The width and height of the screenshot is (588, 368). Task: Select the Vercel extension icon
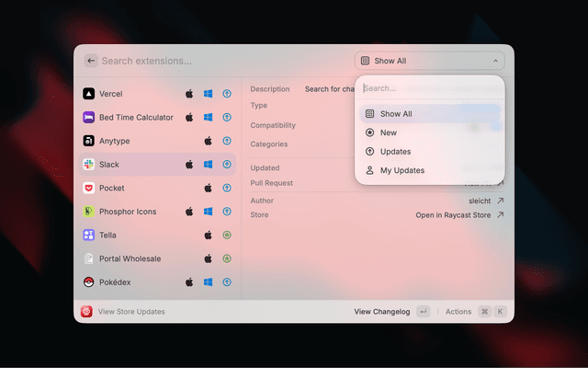click(x=88, y=94)
